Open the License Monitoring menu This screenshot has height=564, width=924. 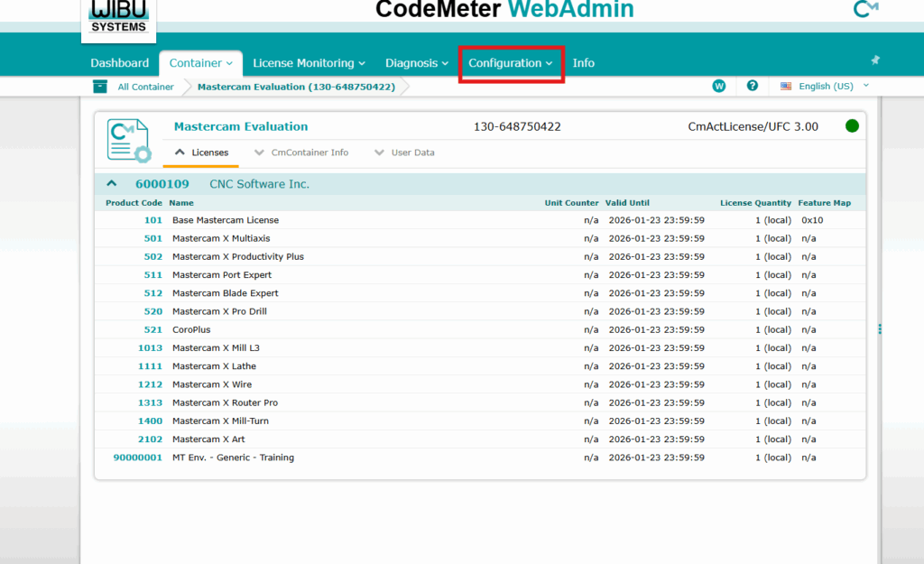pos(309,63)
